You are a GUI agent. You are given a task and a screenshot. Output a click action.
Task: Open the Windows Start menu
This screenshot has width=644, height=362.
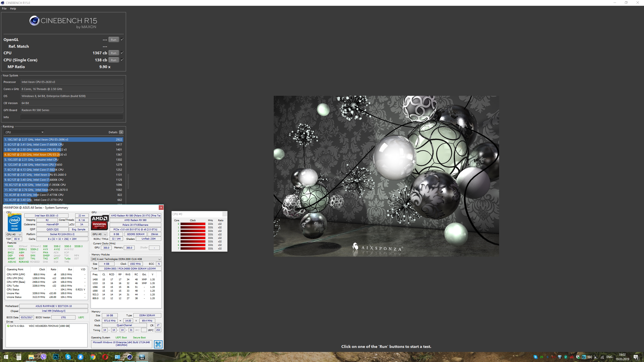(6, 357)
